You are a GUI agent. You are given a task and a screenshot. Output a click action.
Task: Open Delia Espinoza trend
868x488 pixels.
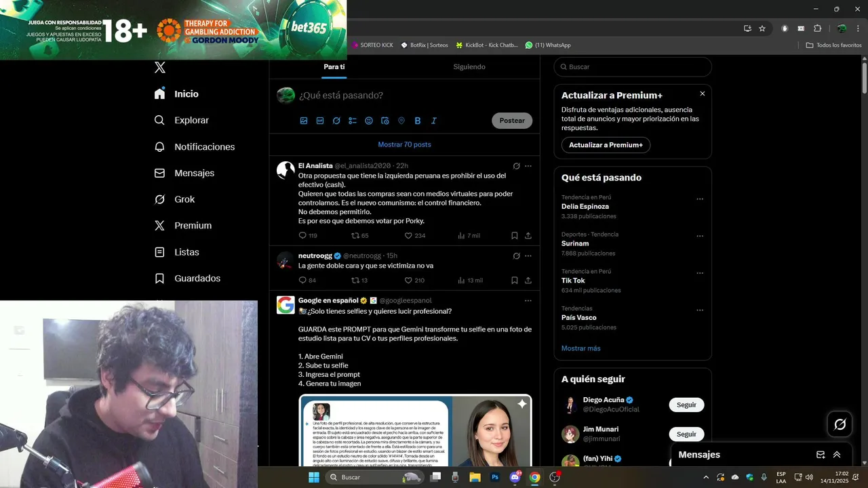click(585, 207)
